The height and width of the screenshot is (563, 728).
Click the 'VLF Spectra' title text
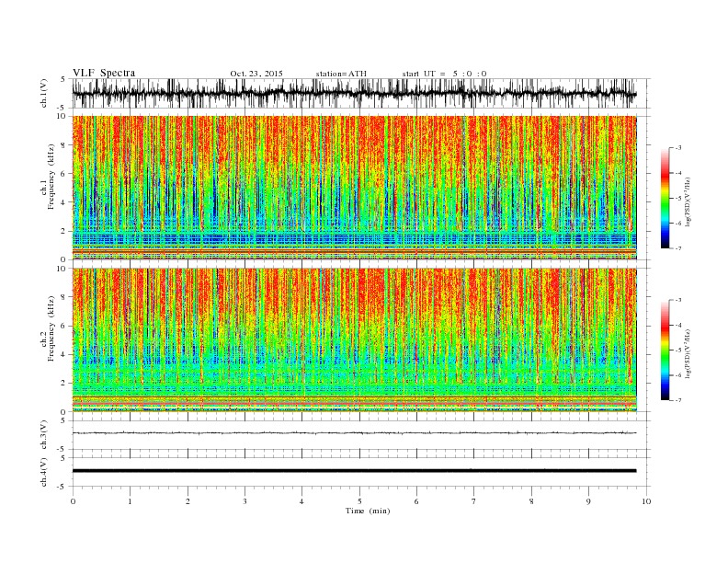coord(104,73)
